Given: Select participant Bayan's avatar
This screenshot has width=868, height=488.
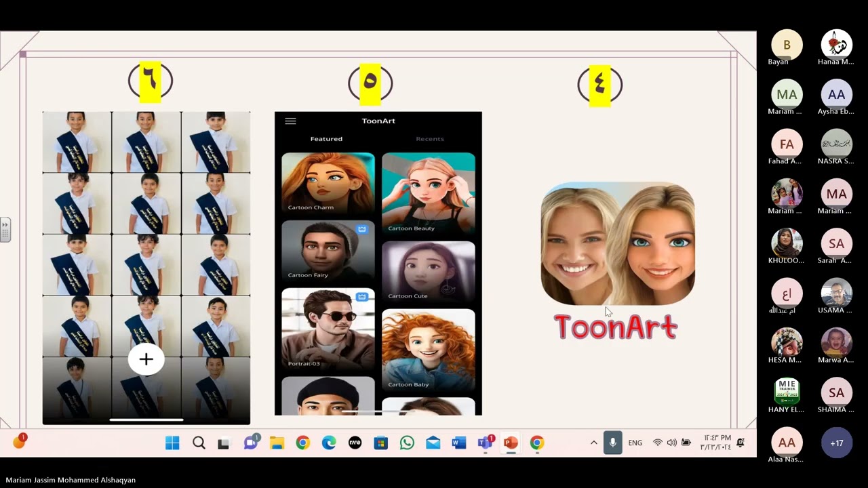Looking at the screenshot, I should (x=787, y=45).
